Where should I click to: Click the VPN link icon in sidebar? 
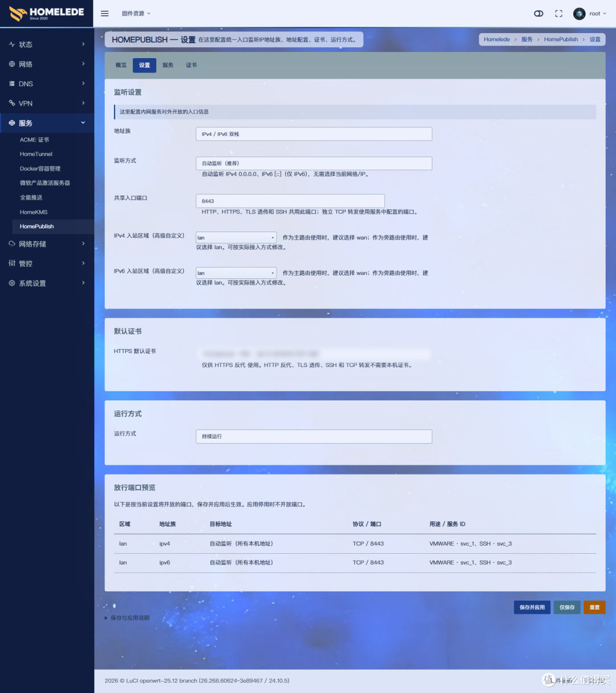coord(12,103)
